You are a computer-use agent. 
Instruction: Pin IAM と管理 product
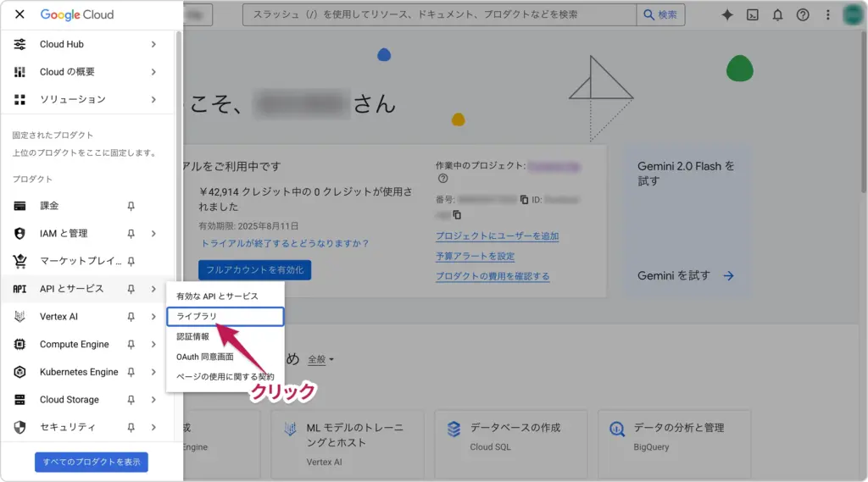(131, 234)
